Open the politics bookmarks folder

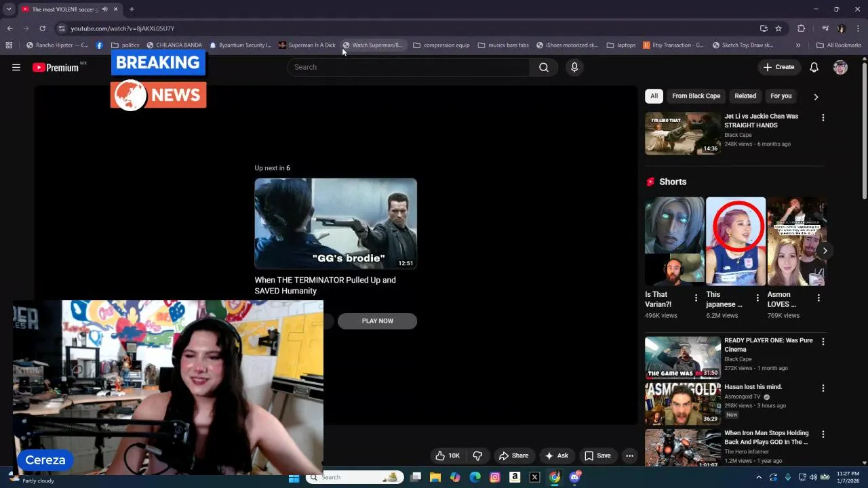pyautogui.click(x=125, y=45)
